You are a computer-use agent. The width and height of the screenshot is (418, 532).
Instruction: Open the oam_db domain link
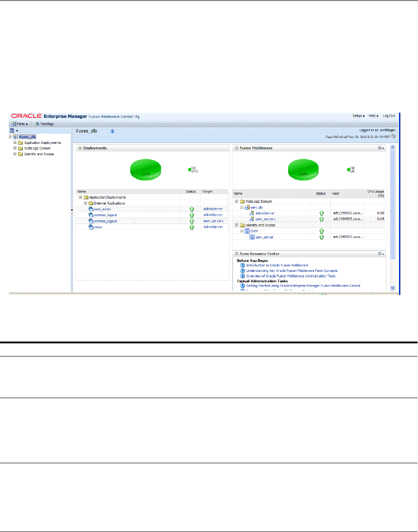(256, 207)
